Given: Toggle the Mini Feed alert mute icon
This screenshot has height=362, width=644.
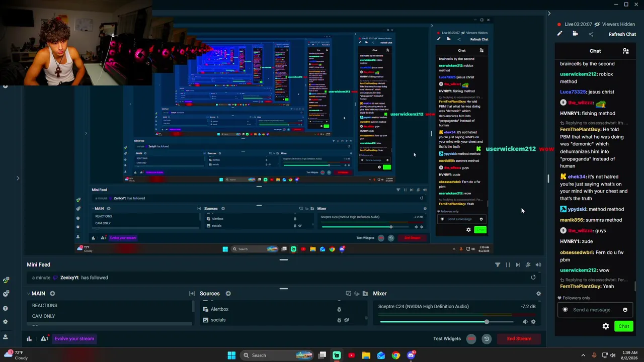Looking at the screenshot, I should [x=528, y=264].
